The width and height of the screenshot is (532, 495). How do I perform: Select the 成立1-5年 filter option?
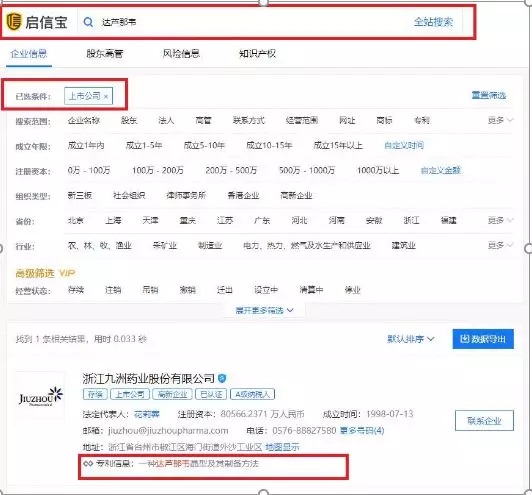tap(144, 146)
